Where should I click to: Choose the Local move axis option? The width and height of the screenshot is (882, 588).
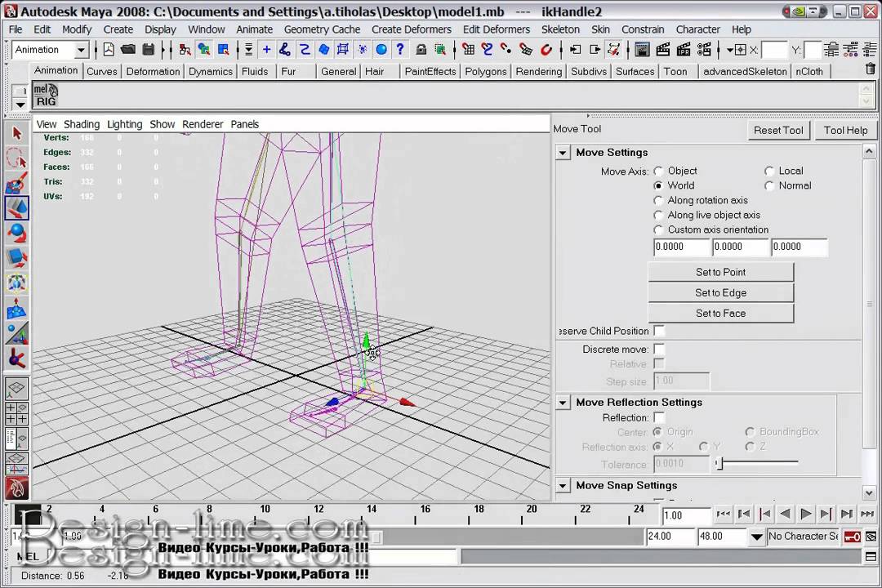769,171
